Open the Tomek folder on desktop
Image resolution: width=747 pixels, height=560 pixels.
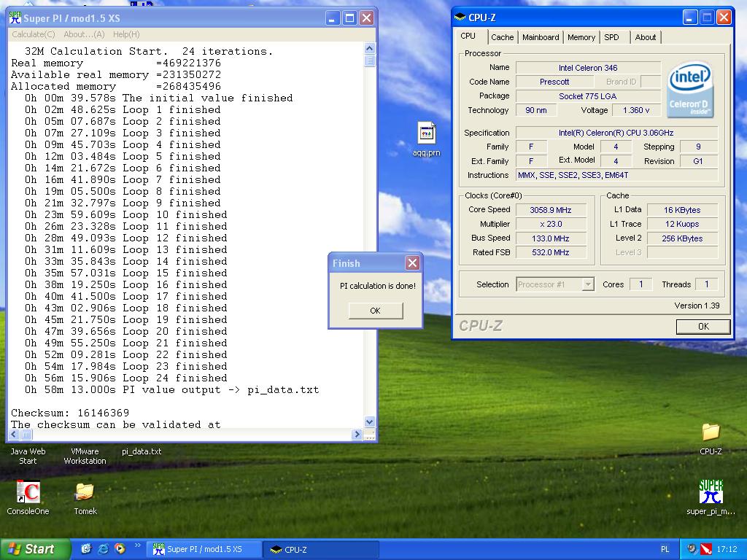pos(85,491)
